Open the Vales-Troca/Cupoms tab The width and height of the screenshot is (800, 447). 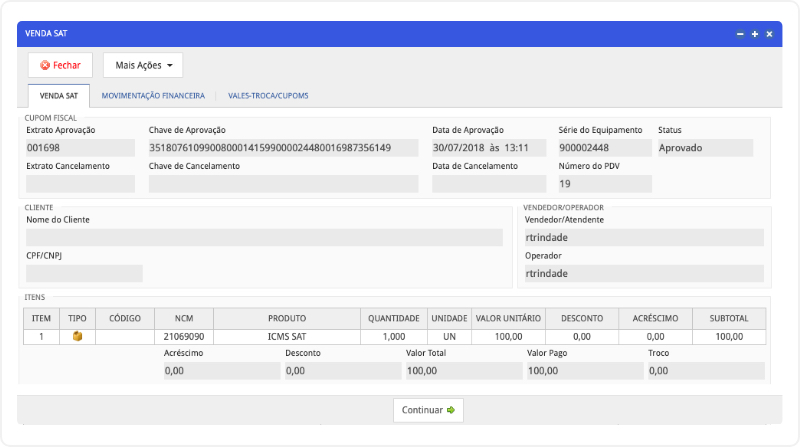(268, 96)
